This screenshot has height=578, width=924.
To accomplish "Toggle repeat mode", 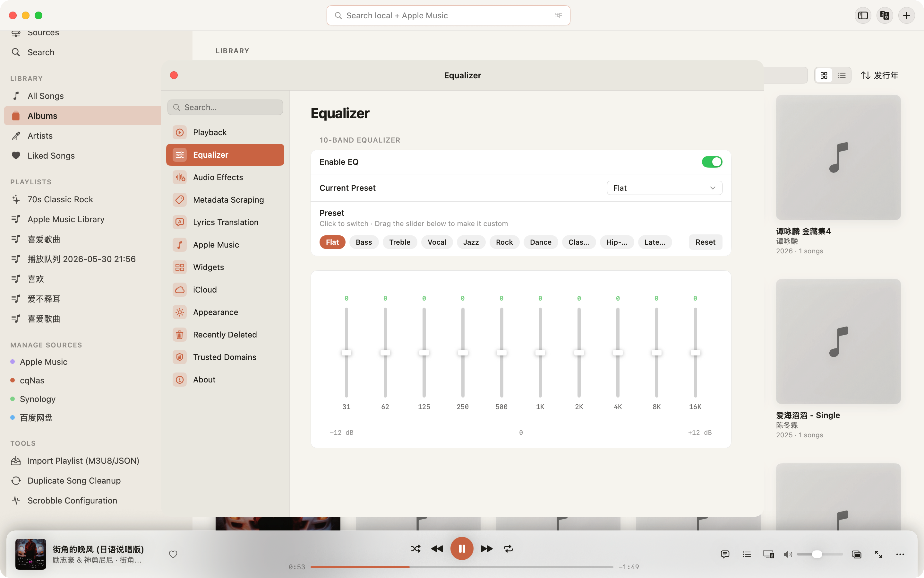I will 508,548.
